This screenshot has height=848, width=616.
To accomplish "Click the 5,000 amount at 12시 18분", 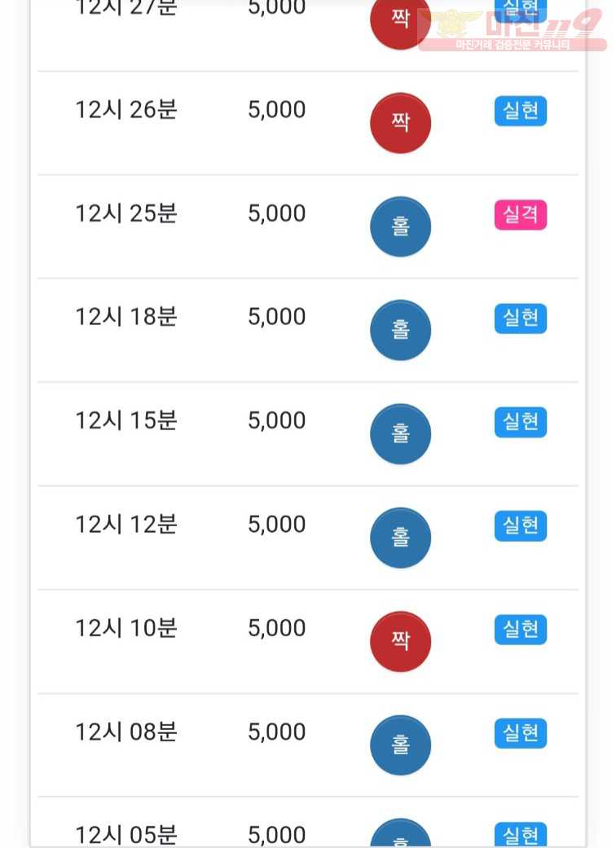I will point(277,317).
